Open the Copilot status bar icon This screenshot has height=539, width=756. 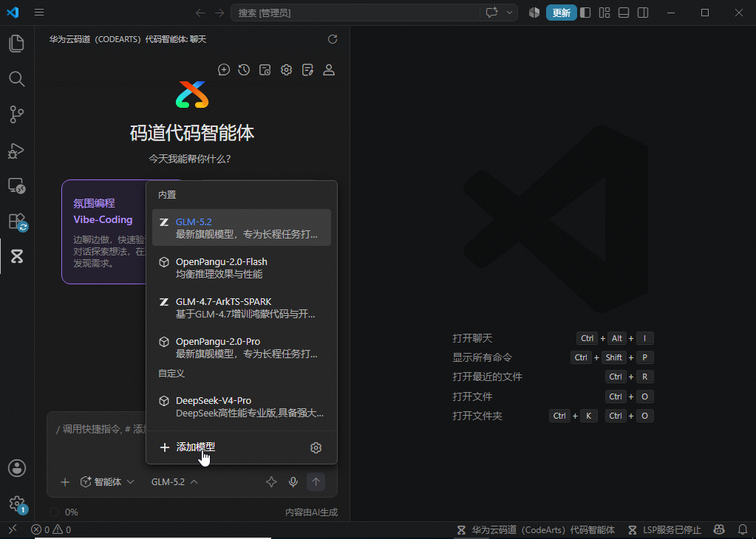[719, 530]
